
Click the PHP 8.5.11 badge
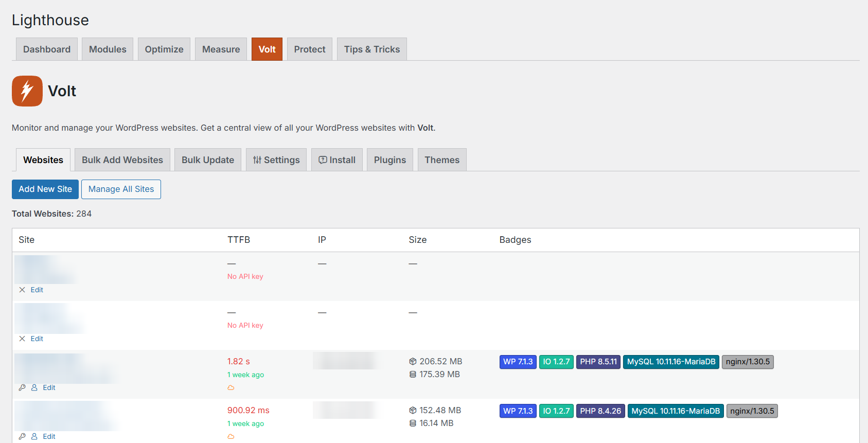[598, 362]
